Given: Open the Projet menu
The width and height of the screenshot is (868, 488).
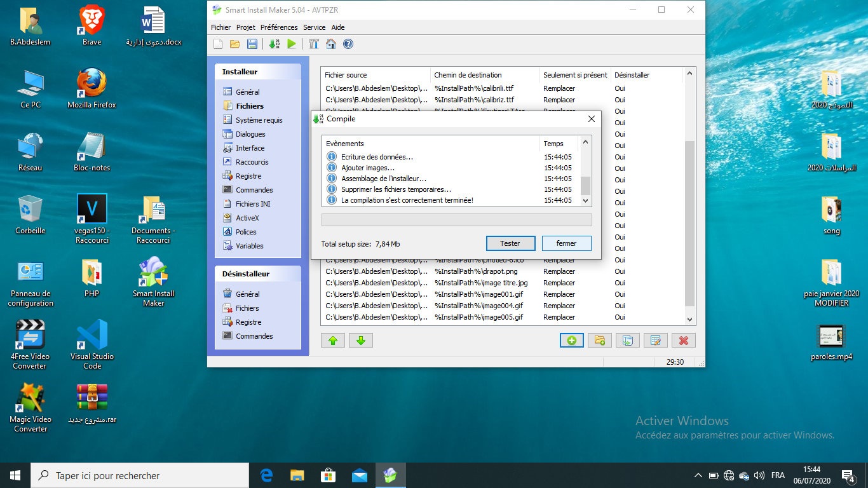Looking at the screenshot, I should 246,27.
